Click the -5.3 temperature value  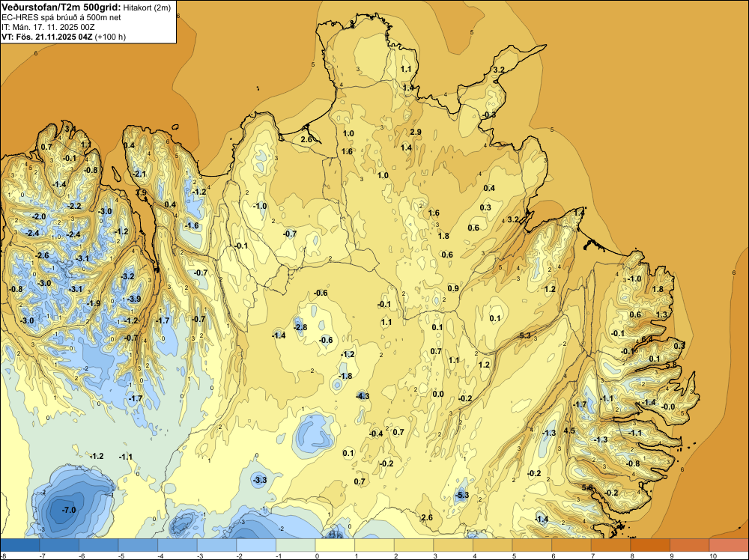462,495
